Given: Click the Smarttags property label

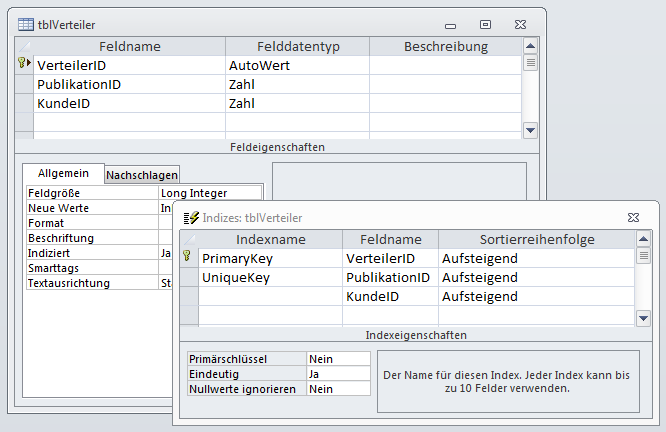Looking at the screenshot, I should (92, 268).
